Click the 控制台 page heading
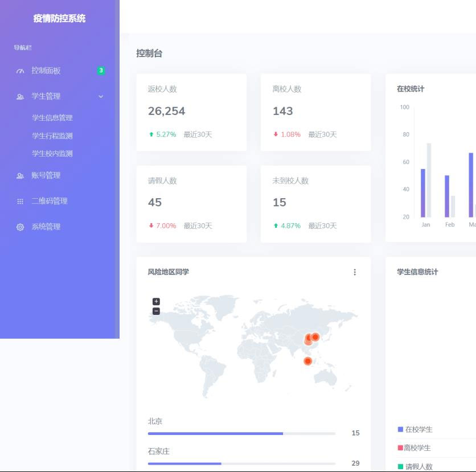 (149, 54)
